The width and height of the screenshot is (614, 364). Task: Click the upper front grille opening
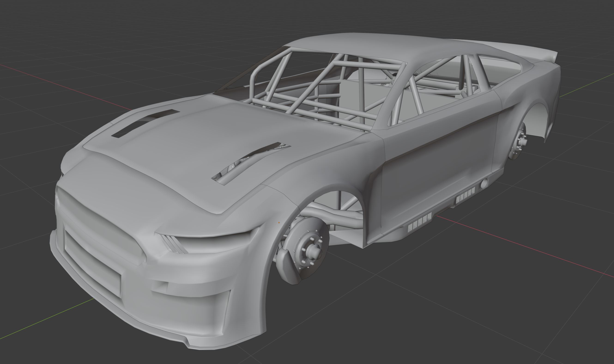[102, 226]
